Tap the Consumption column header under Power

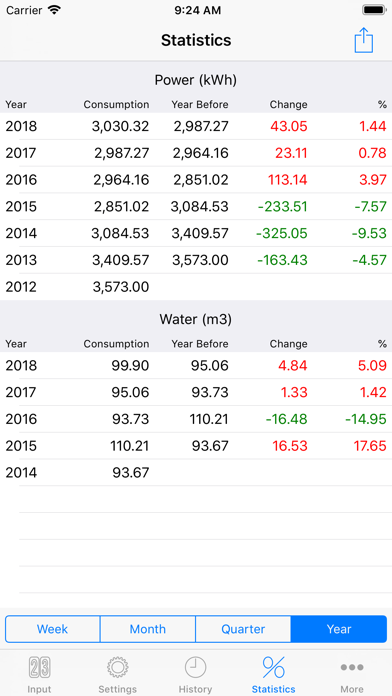click(x=116, y=105)
